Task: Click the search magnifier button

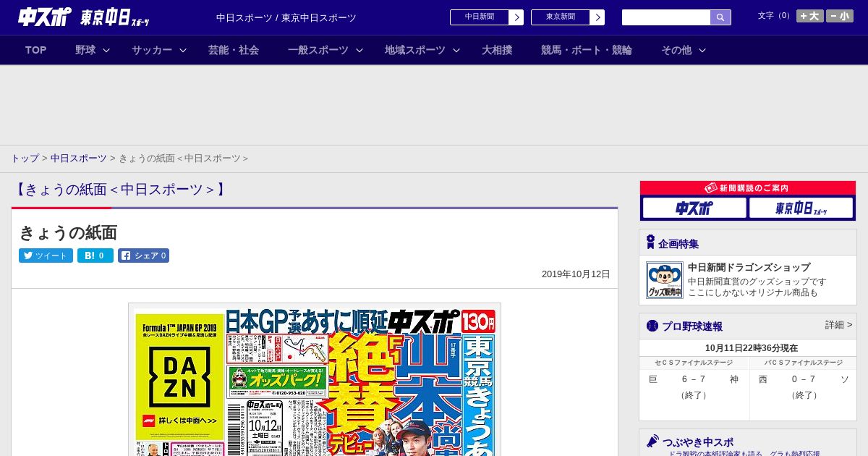Action: 720,17
